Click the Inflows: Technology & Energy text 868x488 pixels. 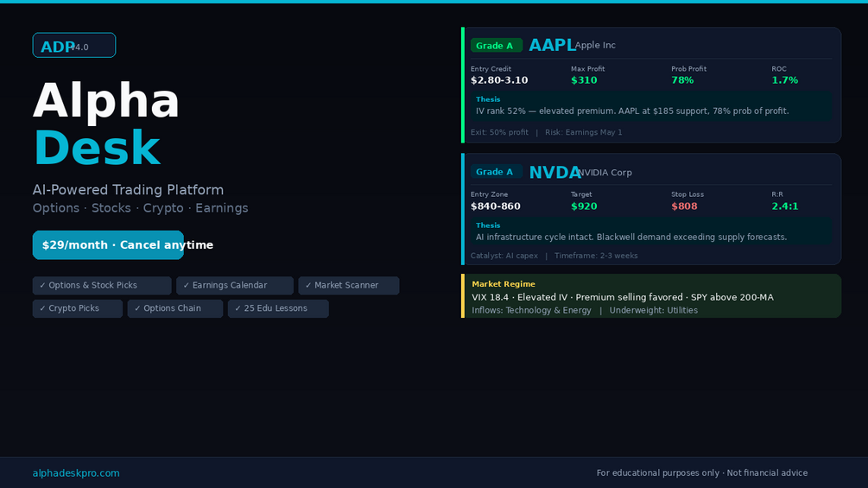point(531,310)
